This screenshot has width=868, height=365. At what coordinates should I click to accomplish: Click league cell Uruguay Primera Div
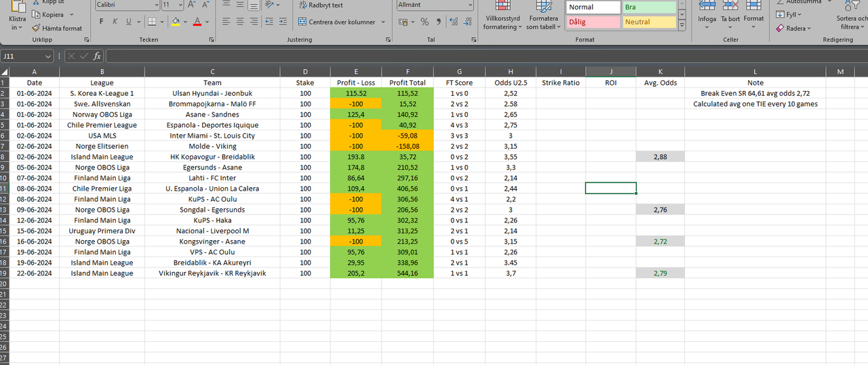coord(102,231)
